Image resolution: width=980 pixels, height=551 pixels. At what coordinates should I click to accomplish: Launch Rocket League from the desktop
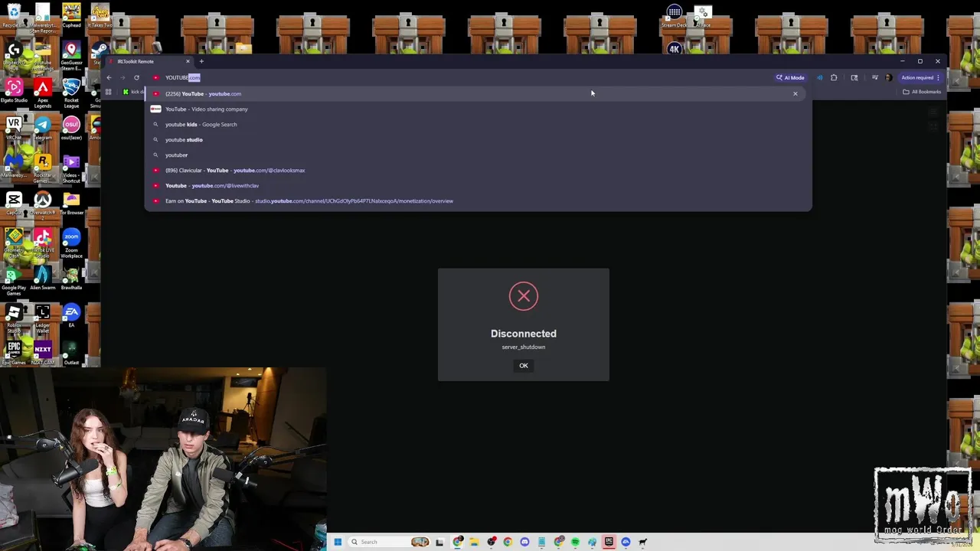(71, 92)
